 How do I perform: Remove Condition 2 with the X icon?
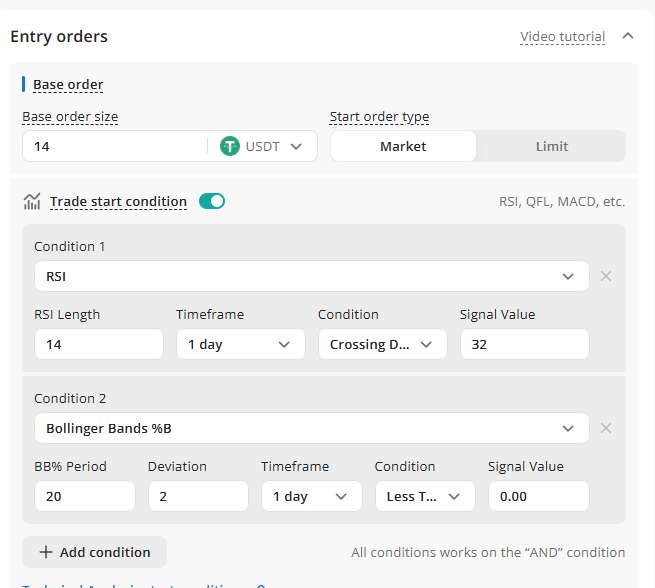(606, 428)
